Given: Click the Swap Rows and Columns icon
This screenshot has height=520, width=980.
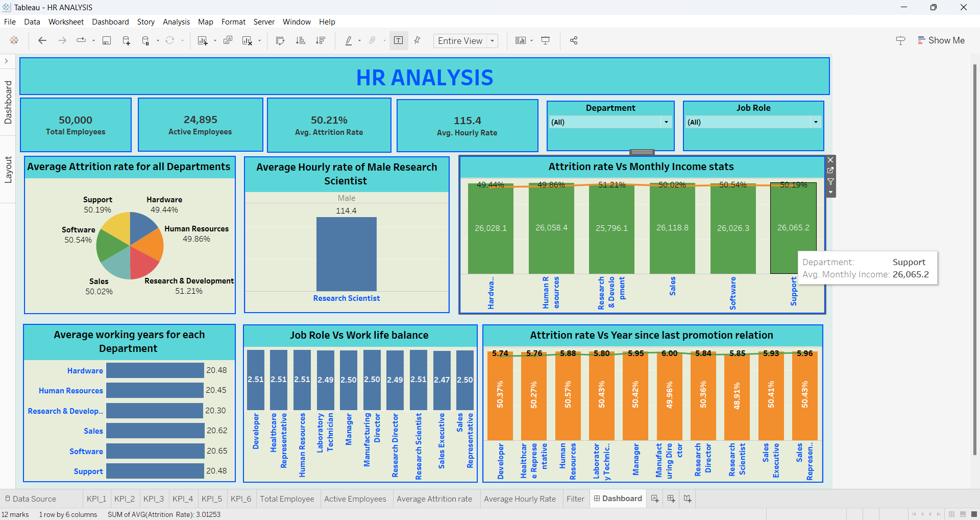Looking at the screenshot, I should click(x=280, y=41).
